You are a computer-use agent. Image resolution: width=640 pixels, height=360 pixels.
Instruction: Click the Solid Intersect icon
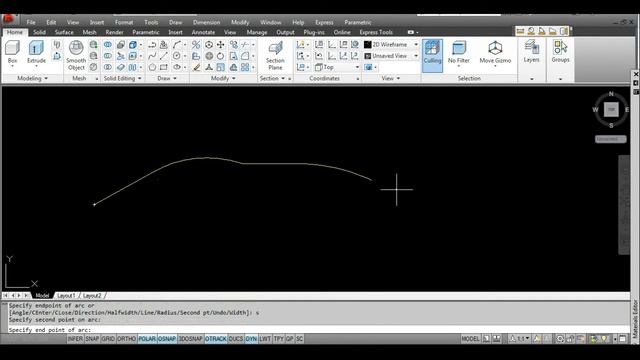pyautogui.click(x=108, y=67)
